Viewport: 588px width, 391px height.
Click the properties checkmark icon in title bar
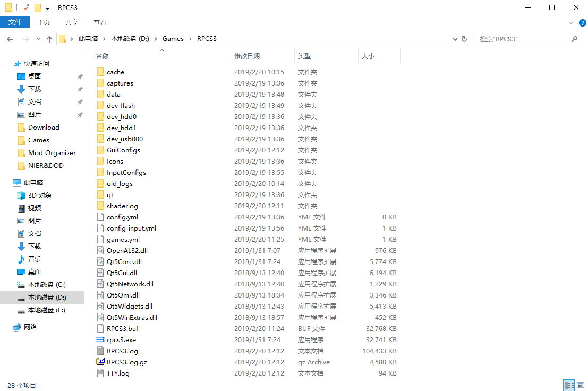tap(26, 7)
